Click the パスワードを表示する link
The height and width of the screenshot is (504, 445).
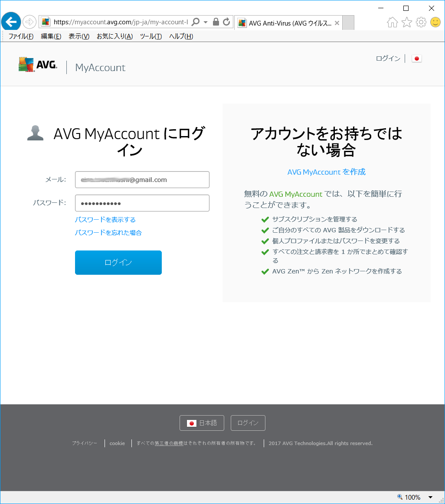105,220
